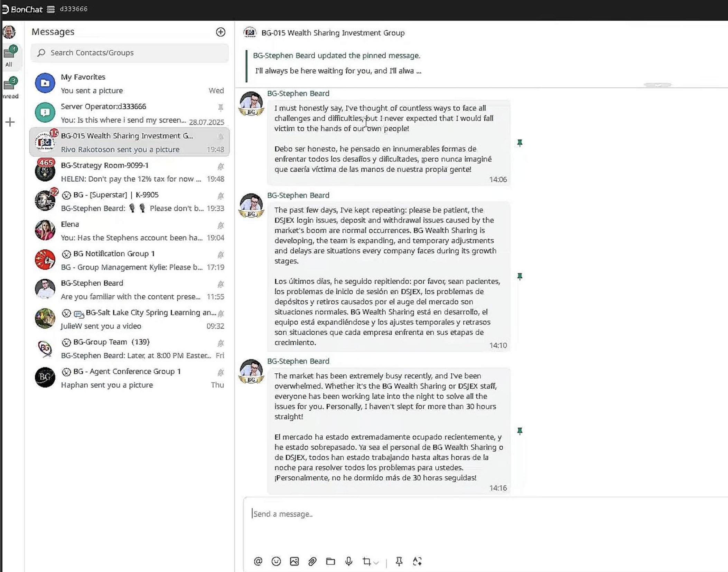Start voice message with microphone icon

349,561
